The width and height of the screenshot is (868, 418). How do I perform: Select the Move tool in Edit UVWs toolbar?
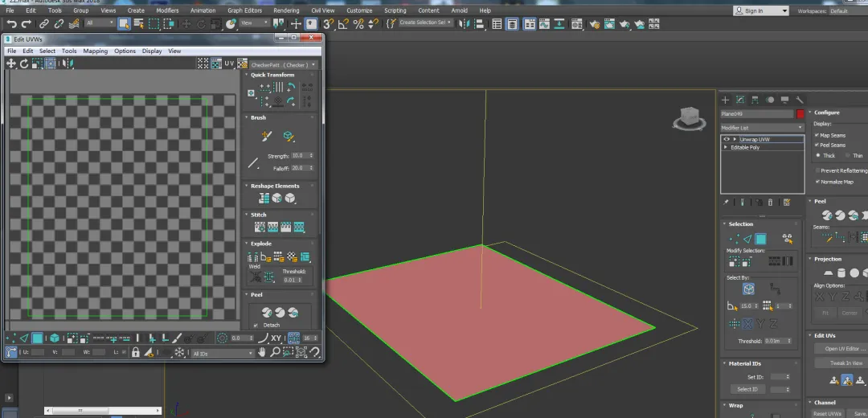point(11,63)
